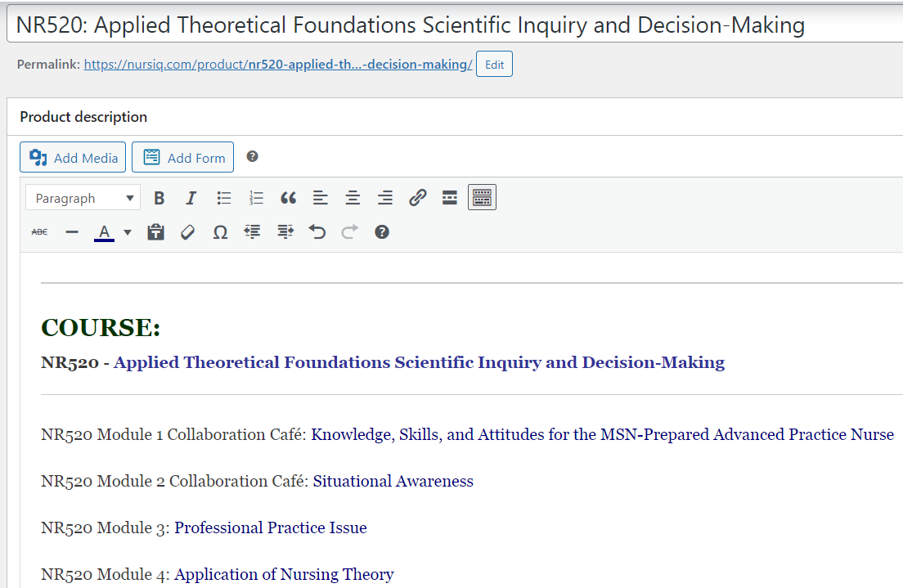Undo the last edit
This screenshot has width=903, height=588.
317,232
